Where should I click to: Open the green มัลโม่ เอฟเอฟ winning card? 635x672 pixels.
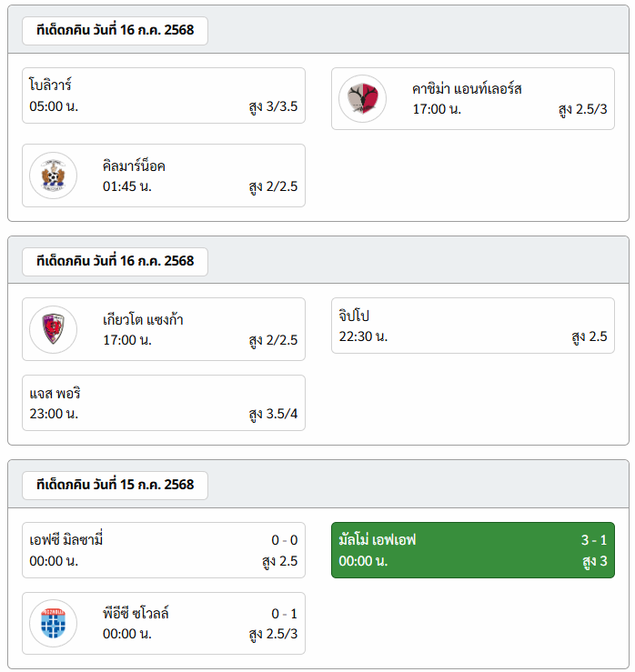473,550
